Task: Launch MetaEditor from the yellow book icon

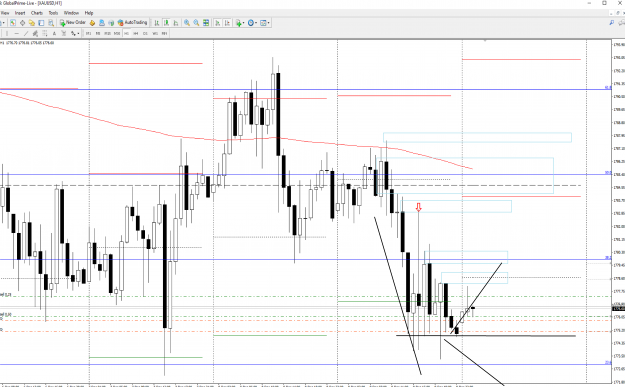Action: pyautogui.click(x=92, y=23)
